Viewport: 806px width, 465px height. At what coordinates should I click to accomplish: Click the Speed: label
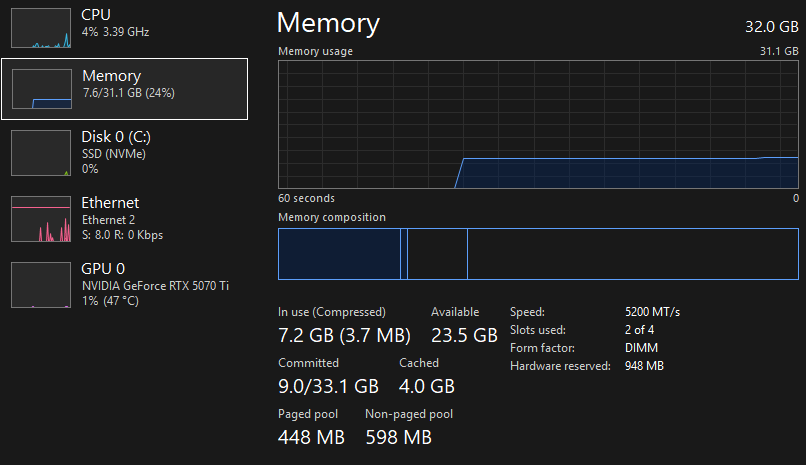[527, 312]
